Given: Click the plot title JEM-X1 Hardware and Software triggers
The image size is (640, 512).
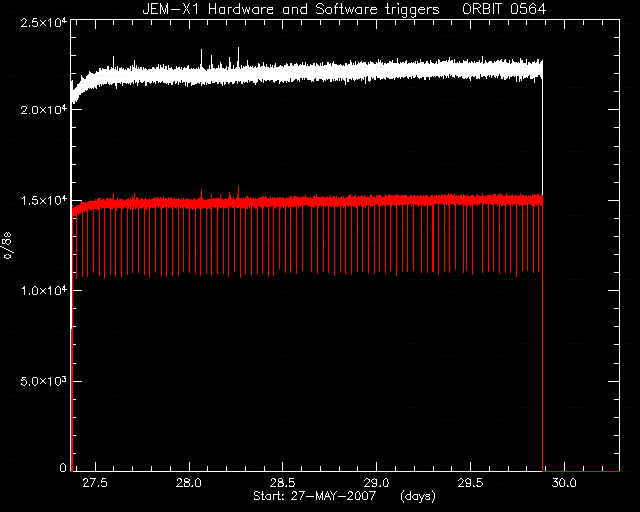Looking at the screenshot, I should (x=291, y=9).
